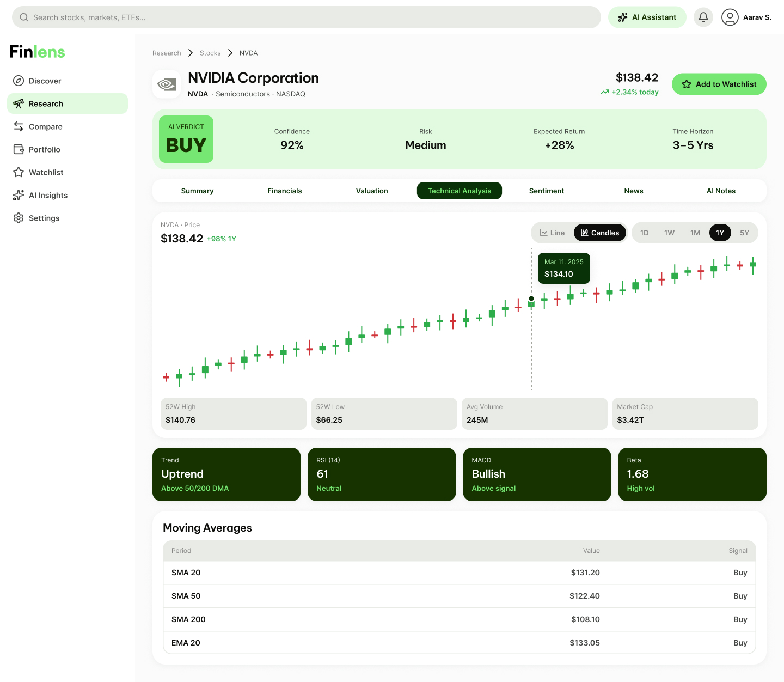Click the SMA 20 row label
This screenshot has width=784, height=682.
(x=186, y=573)
